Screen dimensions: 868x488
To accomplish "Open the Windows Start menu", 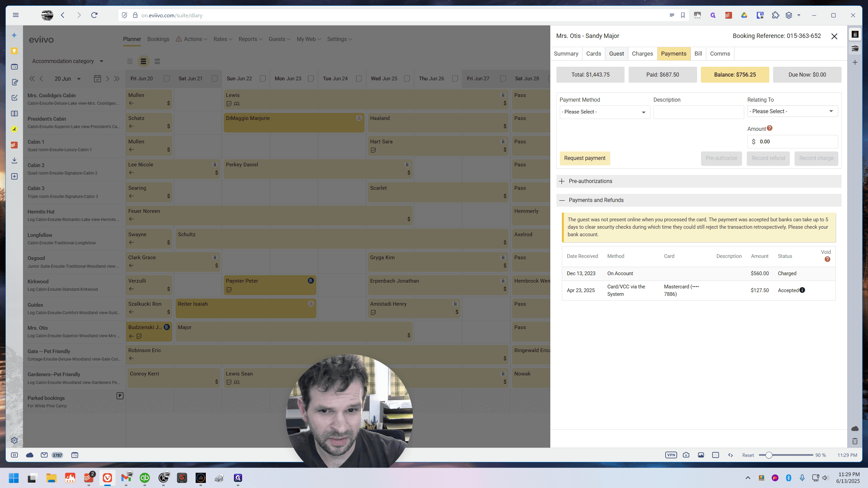I will 14,478.
